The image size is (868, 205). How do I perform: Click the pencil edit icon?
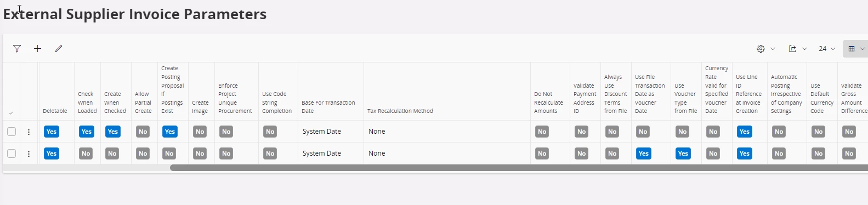pyautogui.click(x=59, y=49)
